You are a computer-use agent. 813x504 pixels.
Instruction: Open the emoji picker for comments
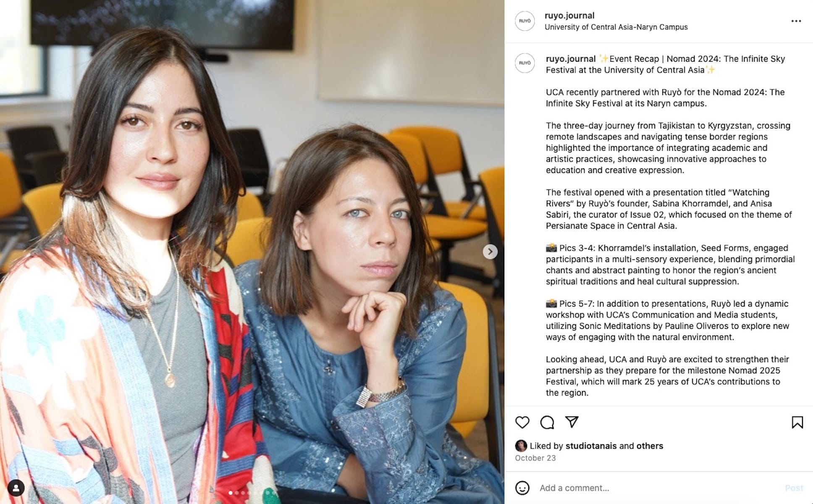522,488
